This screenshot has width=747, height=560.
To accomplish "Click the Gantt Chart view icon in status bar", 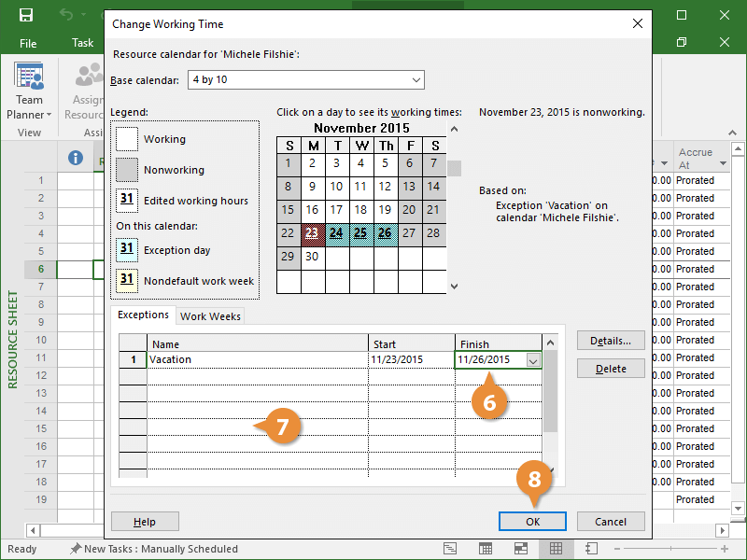I will [449, 549].
